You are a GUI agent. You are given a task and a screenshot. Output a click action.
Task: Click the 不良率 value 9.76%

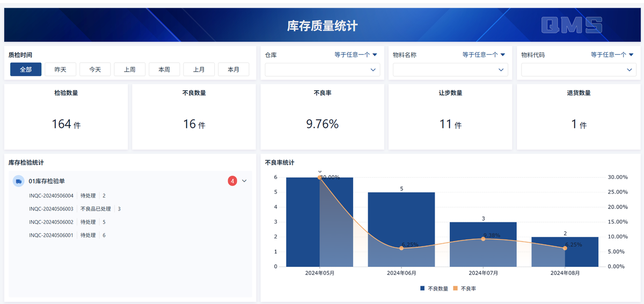(323, 124)
